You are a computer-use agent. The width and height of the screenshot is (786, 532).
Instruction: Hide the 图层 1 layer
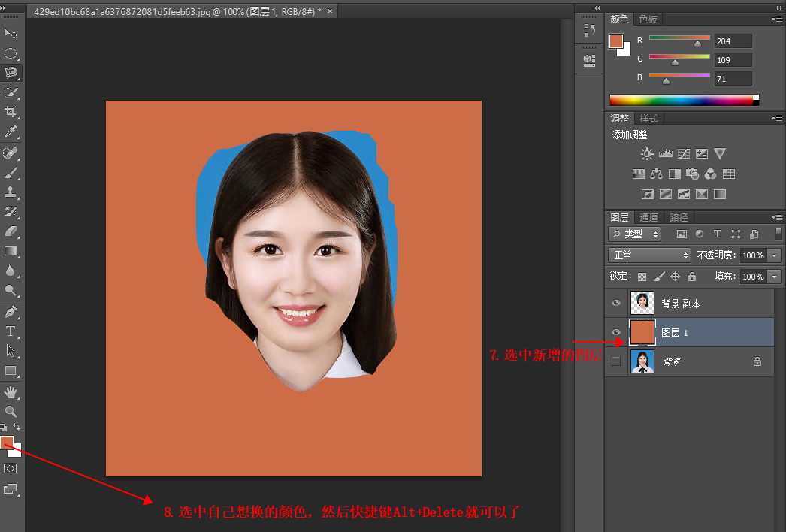(x=616, y=332)
